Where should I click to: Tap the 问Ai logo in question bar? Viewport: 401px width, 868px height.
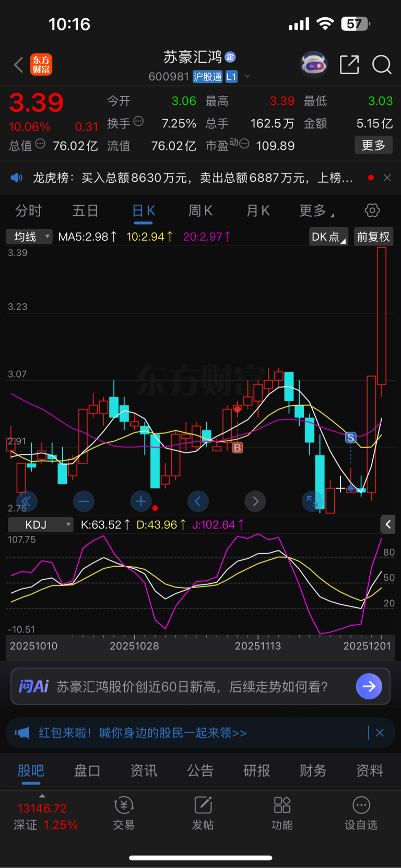[x=33, y=686]
